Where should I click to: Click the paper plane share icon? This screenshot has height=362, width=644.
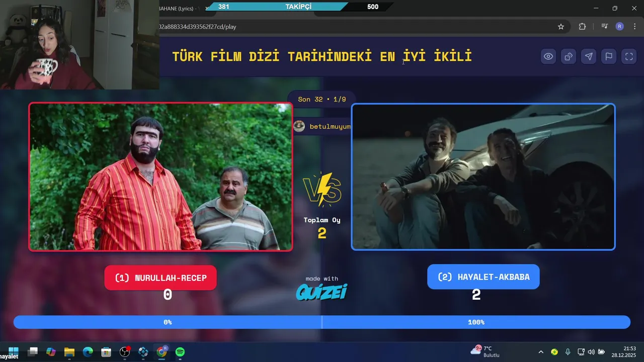589,57
